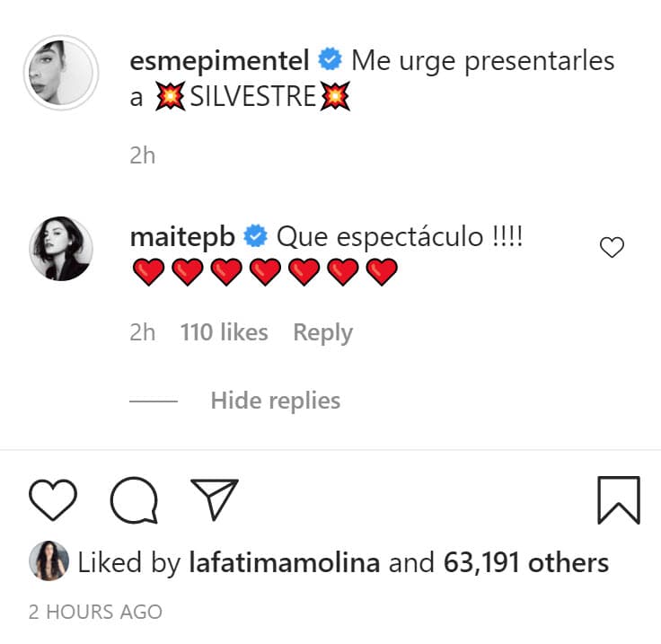Click maitepb's verified badge
The image size is (661, 644).
click(x=255, y=237)
